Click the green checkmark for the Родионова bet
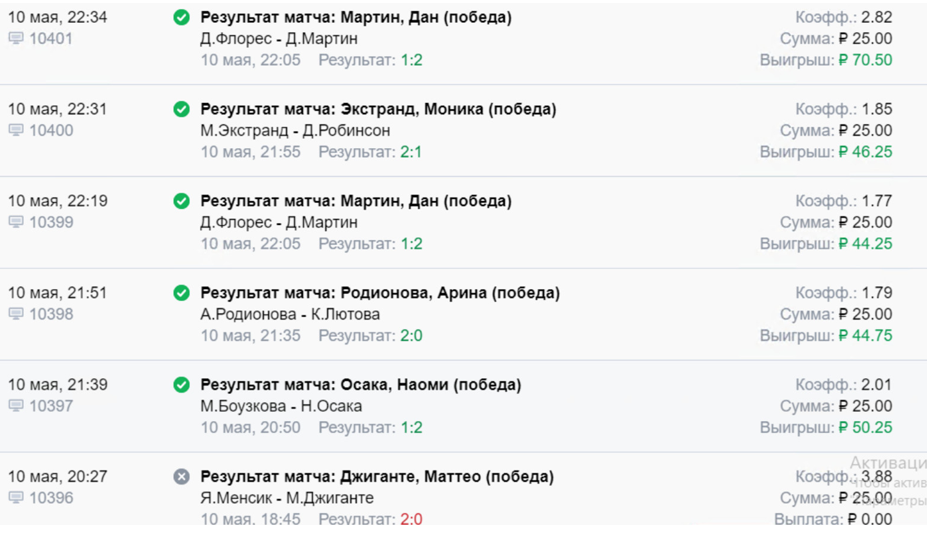Image resolution: width=927 pixels, height=547 pixels. [181, 293]
